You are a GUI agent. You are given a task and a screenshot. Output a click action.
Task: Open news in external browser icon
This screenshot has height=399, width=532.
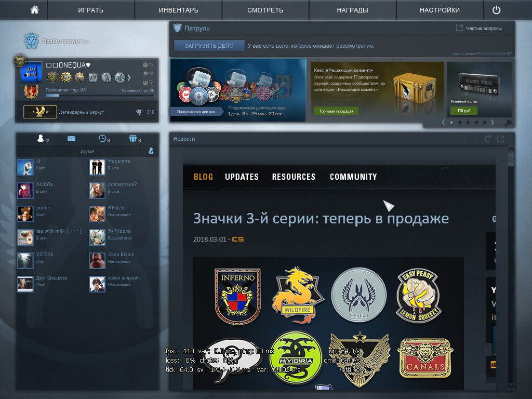point(500,138)
